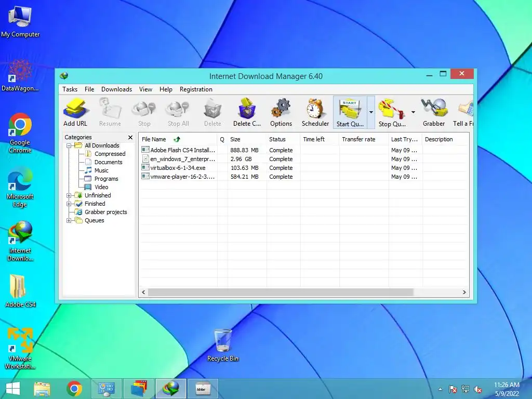Viewport: 532px width, 399px height.
Task: Click the greyed Resume toolbar icon
Action: coord(110,112)
